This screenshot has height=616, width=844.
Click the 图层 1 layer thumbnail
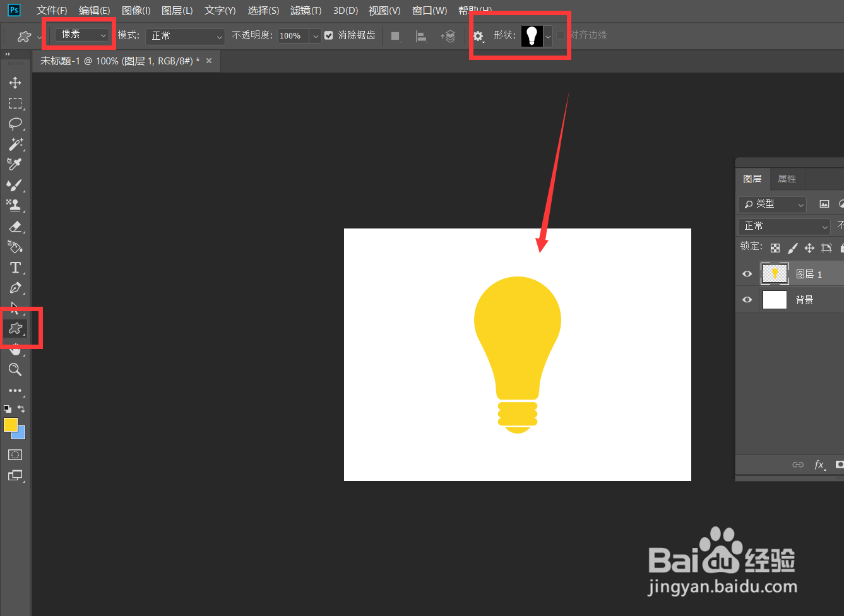pyautogui.click(x=775, y=273)
